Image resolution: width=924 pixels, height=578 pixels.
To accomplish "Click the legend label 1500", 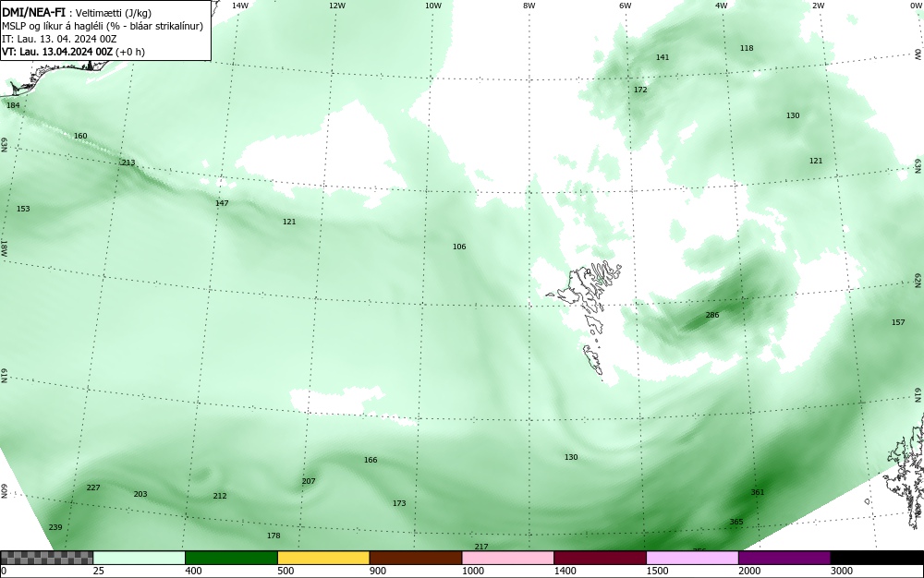I will (x=657, y=571).
